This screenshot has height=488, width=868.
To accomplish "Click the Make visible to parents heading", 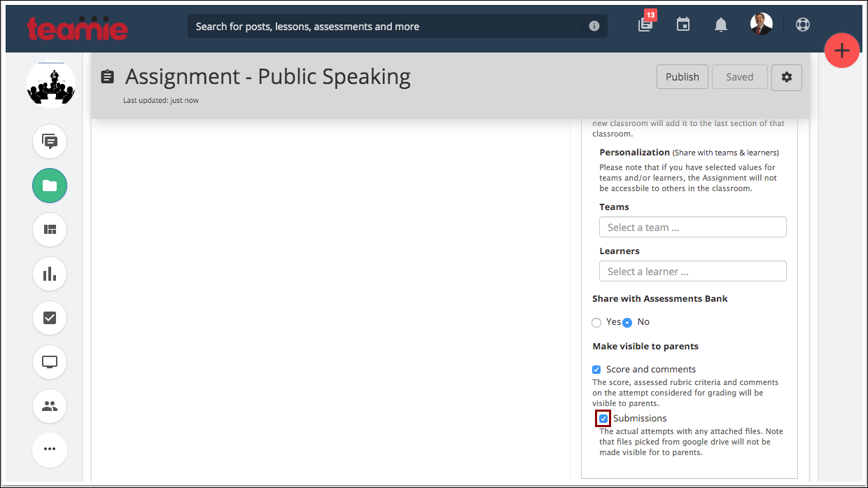I will click(x=645, y=346).
